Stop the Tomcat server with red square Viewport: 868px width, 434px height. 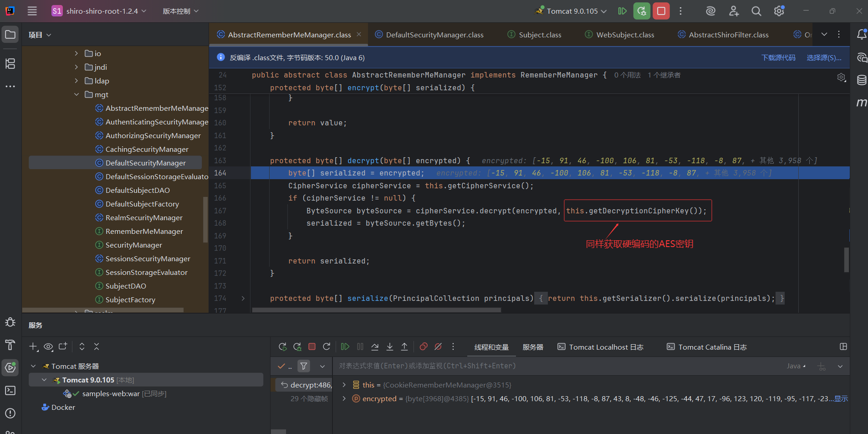[x=661, y=11]
